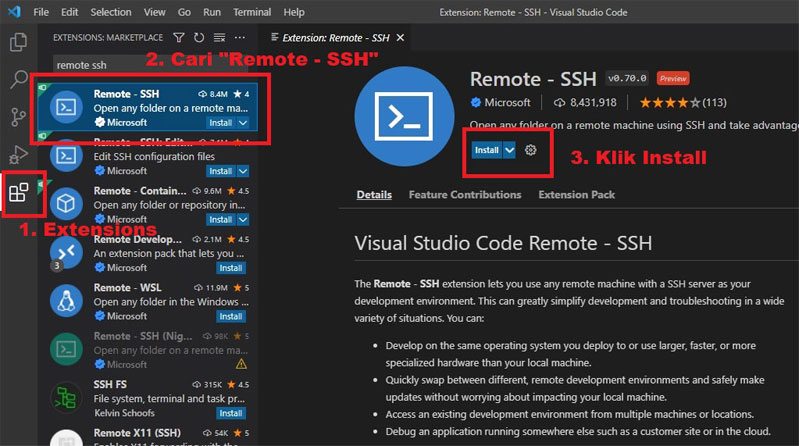Click the Remote - Containers cube icon
This screenshot has height=446, width=799.
(66, 204)
